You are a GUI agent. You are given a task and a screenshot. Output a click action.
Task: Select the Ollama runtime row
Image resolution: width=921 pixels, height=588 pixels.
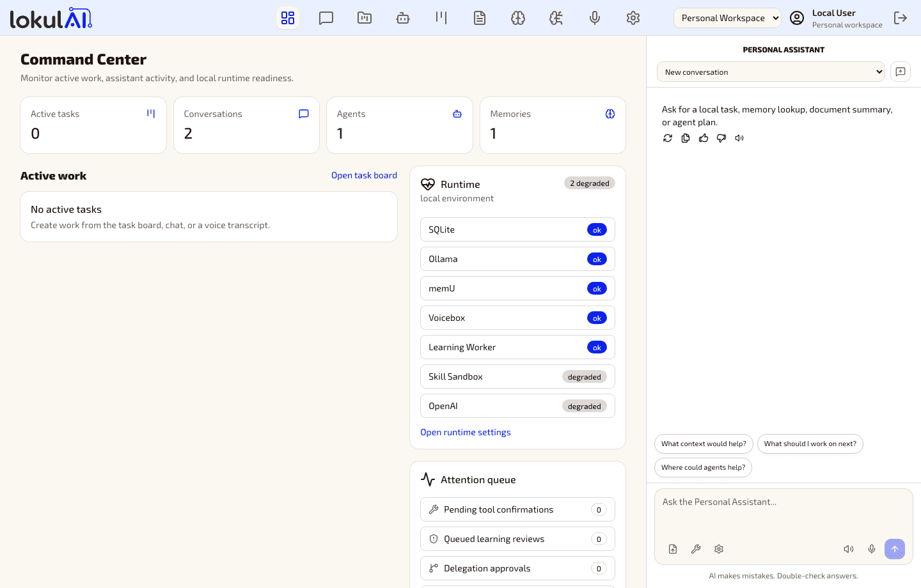point(517,259)
